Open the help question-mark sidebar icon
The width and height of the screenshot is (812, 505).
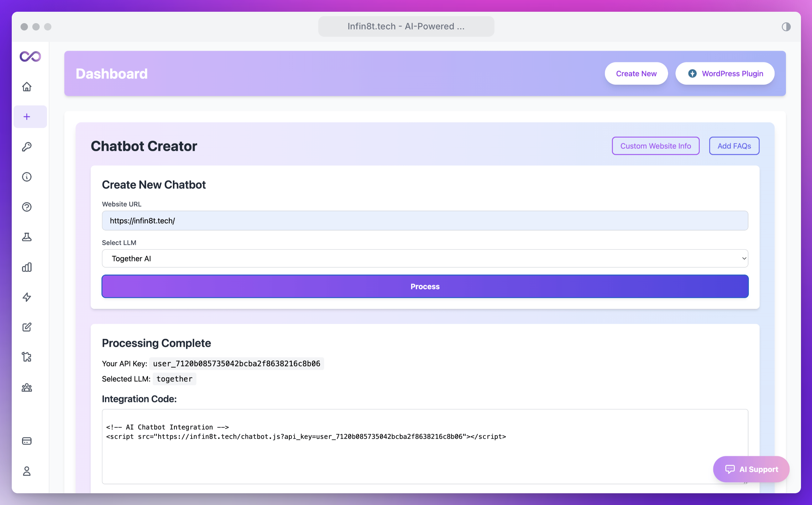[x=27, y=207]
